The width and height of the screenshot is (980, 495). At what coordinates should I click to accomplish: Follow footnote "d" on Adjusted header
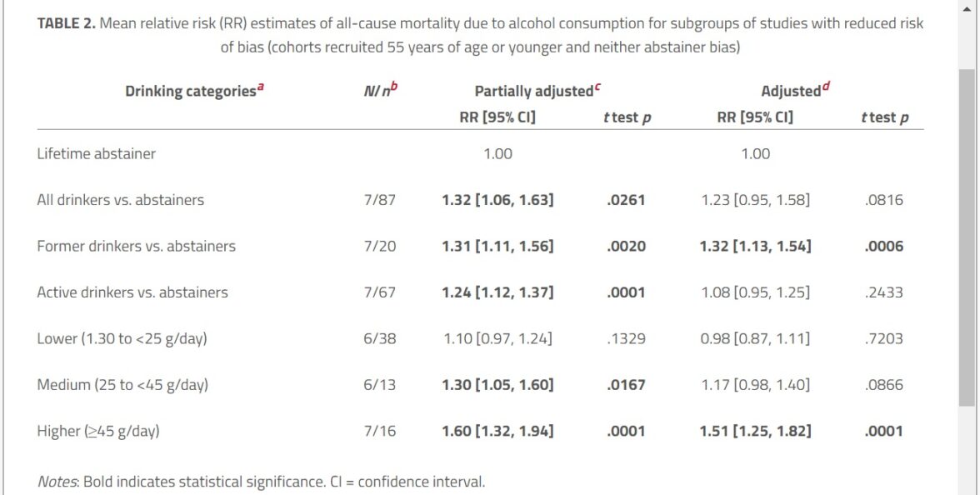(x=827, y=86)
